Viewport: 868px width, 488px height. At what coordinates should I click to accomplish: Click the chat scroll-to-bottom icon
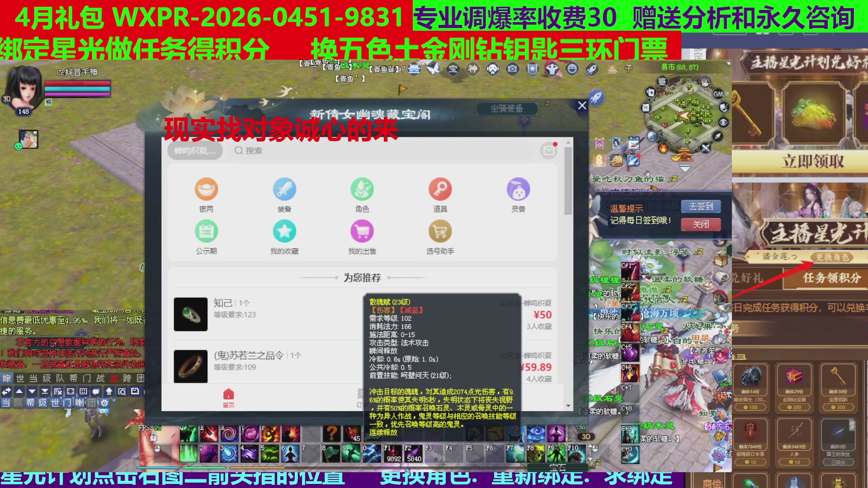point(45,391)
